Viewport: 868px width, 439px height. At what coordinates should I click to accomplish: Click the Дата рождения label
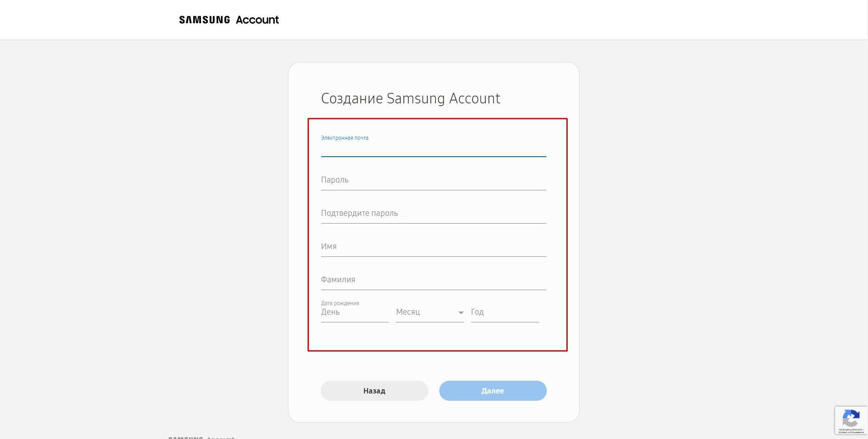(x=340, y=303)
